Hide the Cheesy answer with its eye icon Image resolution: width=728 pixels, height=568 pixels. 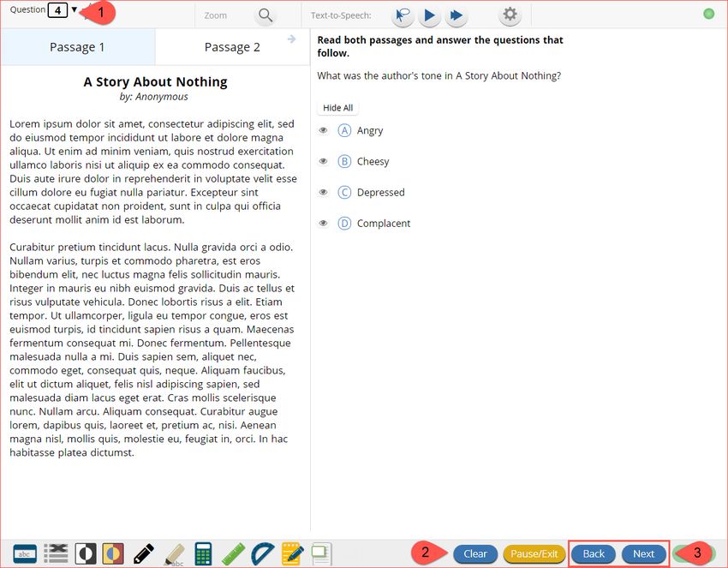pos(324,162)
